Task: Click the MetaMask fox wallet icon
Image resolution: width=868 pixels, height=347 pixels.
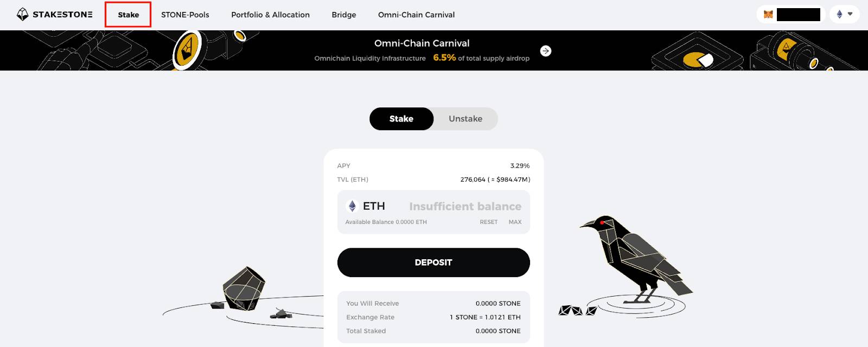Action: tap(768, 15)
